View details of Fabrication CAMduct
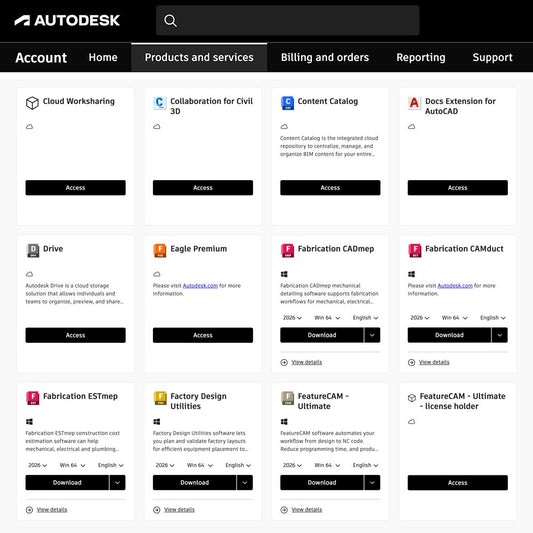Viewport: 533px width, 533px height. click(x=434, y=362)
